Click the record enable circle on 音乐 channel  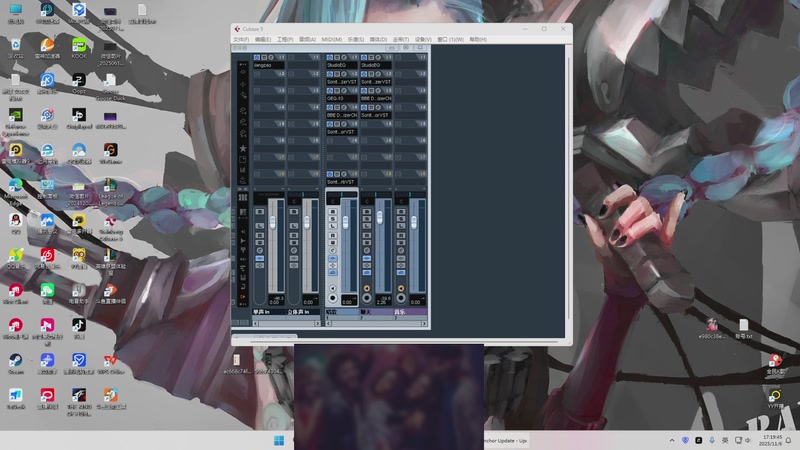pyautogui.click(x=401, y=298)
